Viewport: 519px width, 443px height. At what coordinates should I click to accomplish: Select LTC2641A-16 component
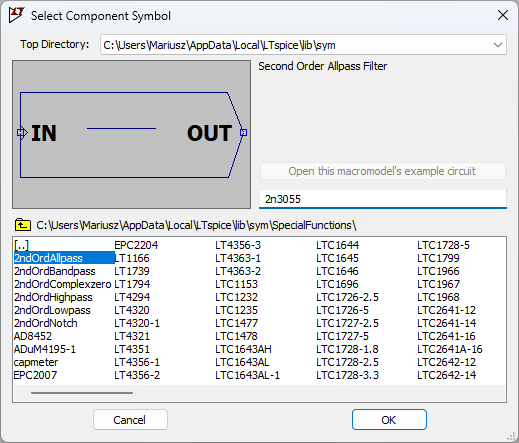(x=450, y=349)
